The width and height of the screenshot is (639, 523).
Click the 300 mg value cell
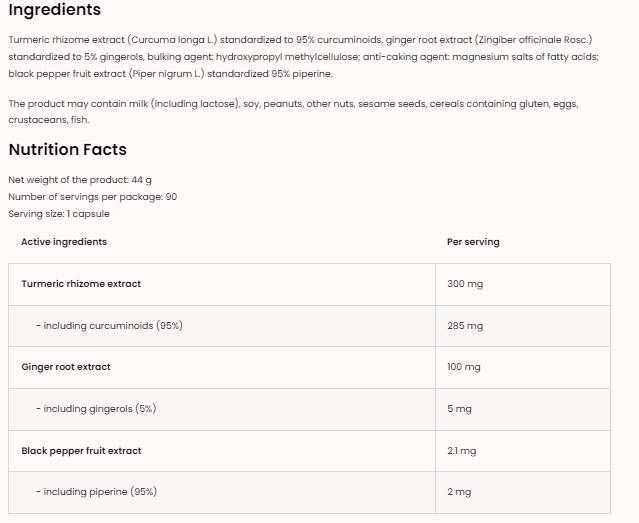[465, 284]
